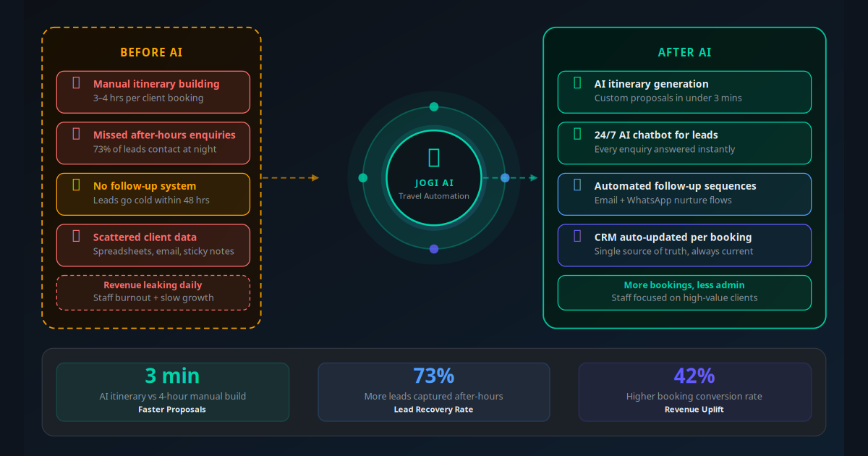868x456 pixels.
Task: Click 'Higher booking conversion rate' text
Action: pos(694,397)
